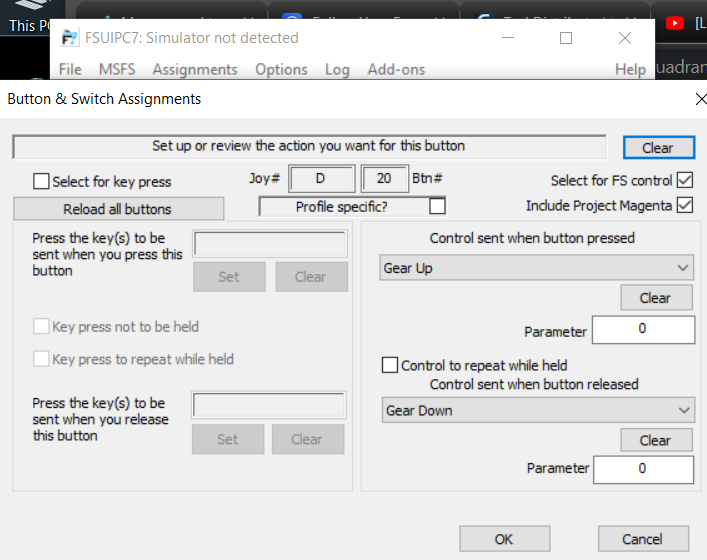
Task: Uncheck Include Project Magenta option
Action: pos(685,206)
